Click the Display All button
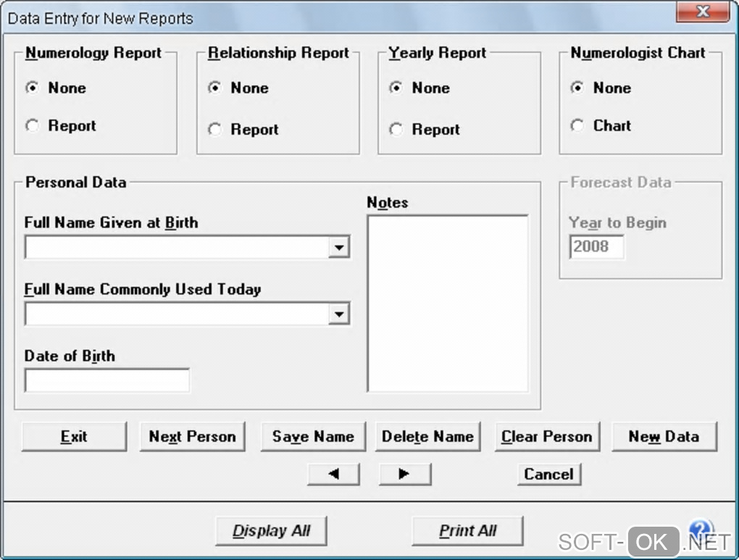This screenshot has width=739, height=560. 271,531
